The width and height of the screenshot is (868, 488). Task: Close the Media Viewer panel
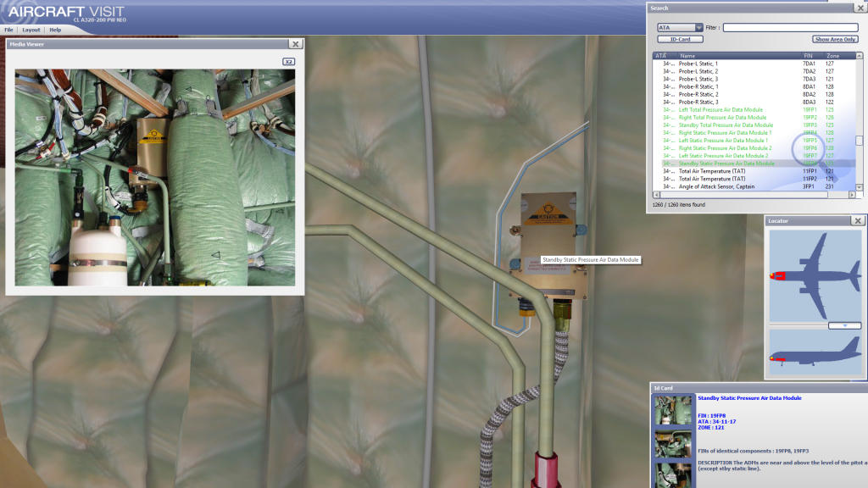(296, 44)
